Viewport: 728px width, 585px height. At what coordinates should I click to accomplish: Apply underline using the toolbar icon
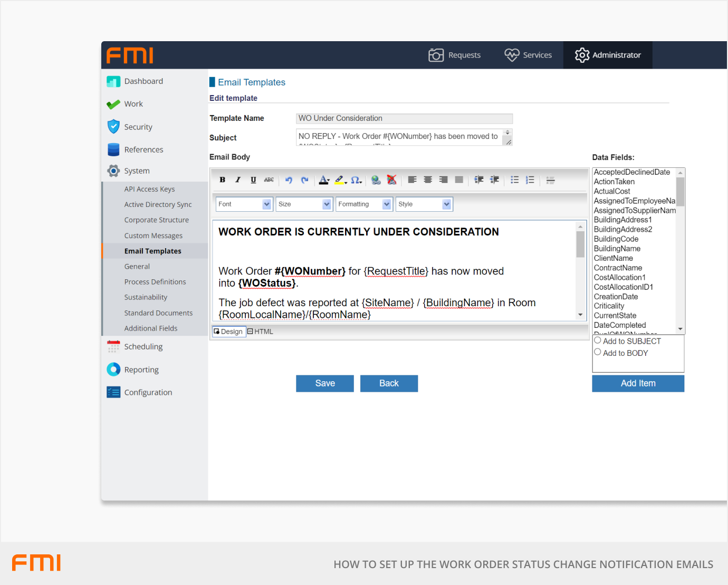[x=253, y=180]
